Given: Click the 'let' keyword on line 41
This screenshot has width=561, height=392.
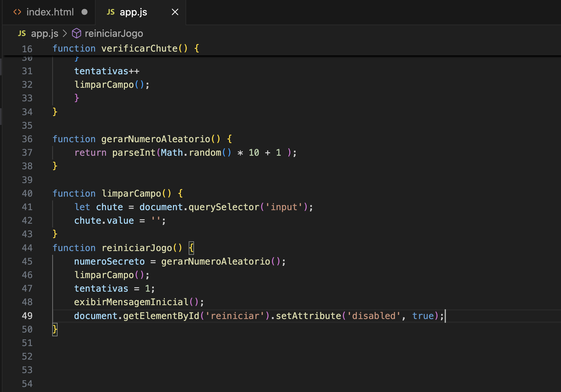Looking at the screenshot, I should pyautogui.click(x=82, y=207).
